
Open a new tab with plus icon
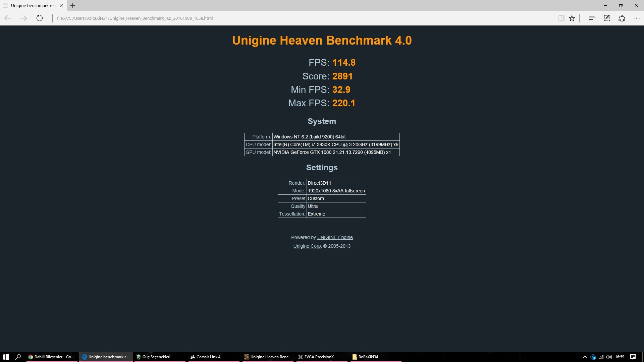coord(72,5)
